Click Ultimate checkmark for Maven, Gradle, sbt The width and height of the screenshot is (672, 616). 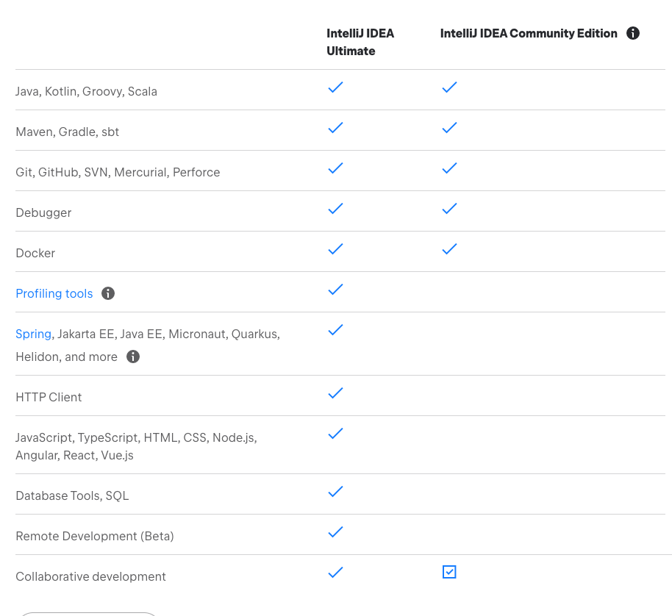[x=335, y=128]
